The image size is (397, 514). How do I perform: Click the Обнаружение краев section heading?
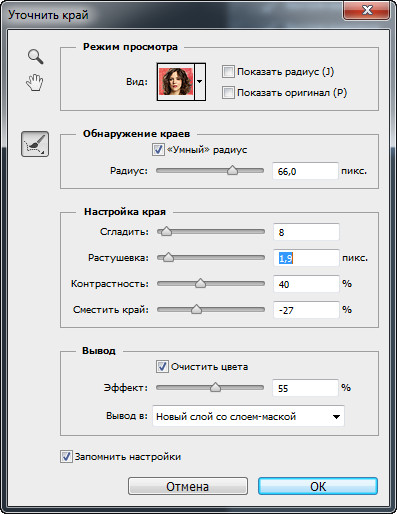(x=136, y=134)
